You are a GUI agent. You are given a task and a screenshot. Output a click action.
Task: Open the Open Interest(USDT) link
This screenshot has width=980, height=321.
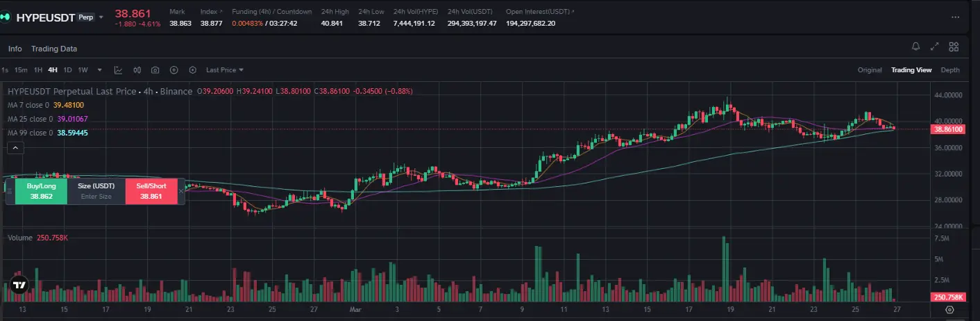point(541,12)
